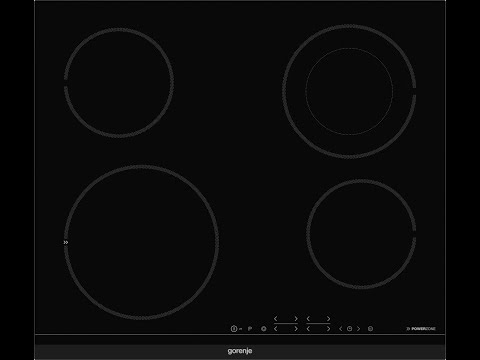The height and width of the screenshot is (360, 480).
Task: Tap the round symbol right of timer arrows
Action: pyautogui.click(x=370, y=329)
